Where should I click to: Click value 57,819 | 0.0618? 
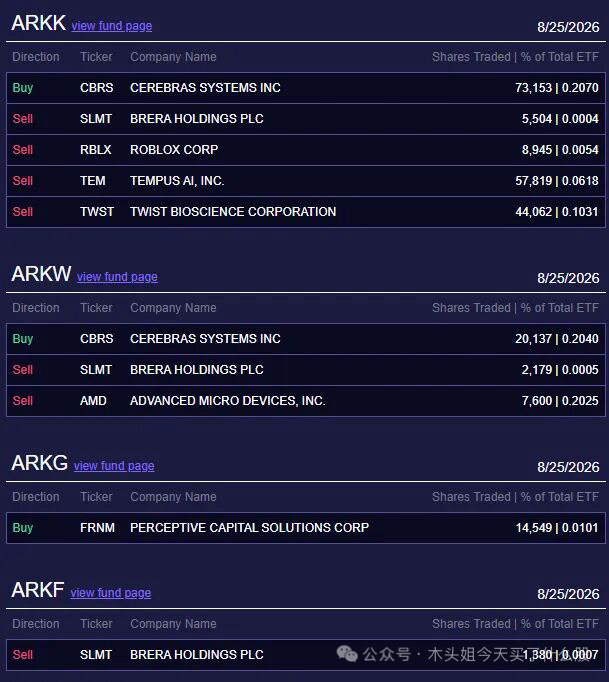click(557, 181)
